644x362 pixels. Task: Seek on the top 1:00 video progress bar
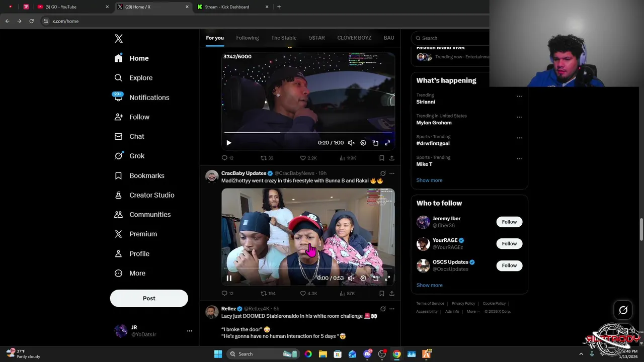[x=308, y=133]
